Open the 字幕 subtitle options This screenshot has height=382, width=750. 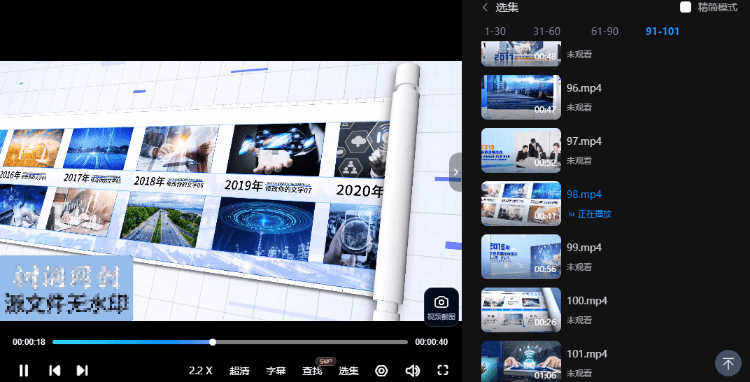(x=276, y=371)
